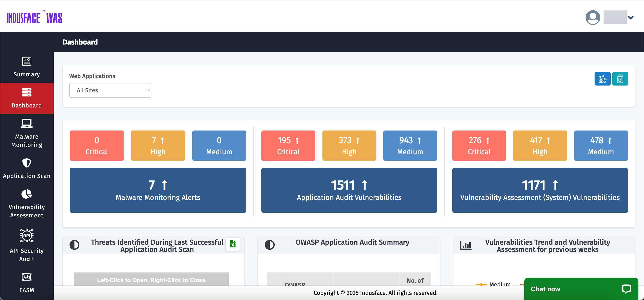The image size is (644, 300).
Task: Expand the All Sites dropdown
Action: [x=110, y=90]
